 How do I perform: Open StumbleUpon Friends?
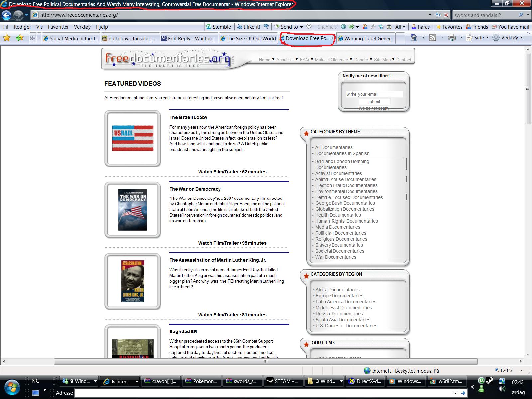tap(477, 27)
